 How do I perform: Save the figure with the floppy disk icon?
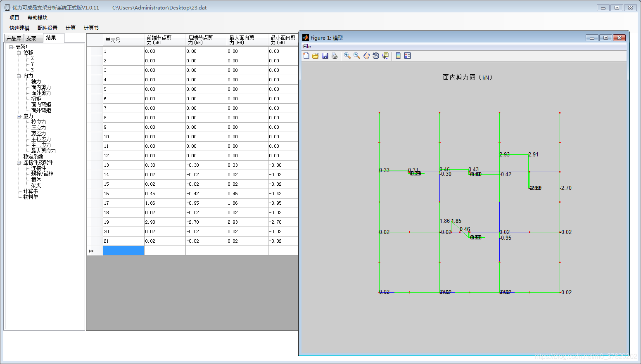click(x=325, y=56)
